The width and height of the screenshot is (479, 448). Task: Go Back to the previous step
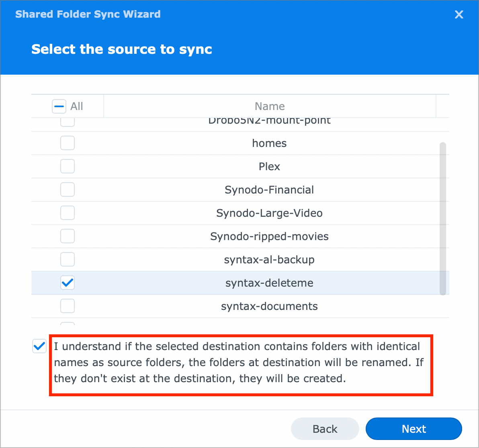tap(325, 429)
